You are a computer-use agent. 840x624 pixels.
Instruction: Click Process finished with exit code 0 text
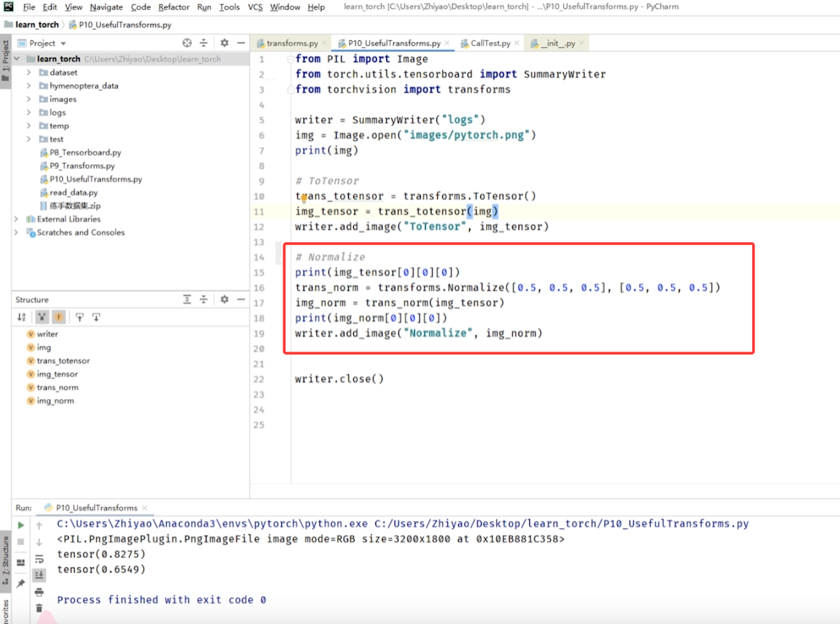[x=161, y=600]
